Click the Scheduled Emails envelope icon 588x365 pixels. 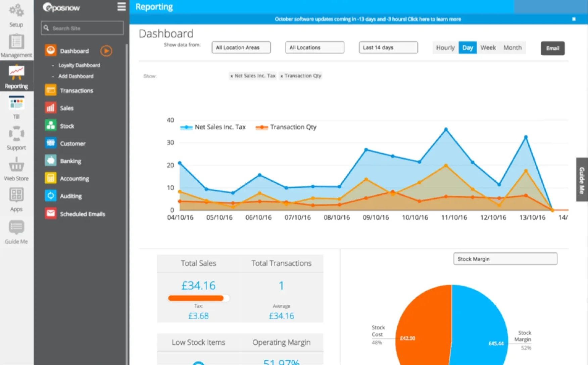click(x=51, y=214)
